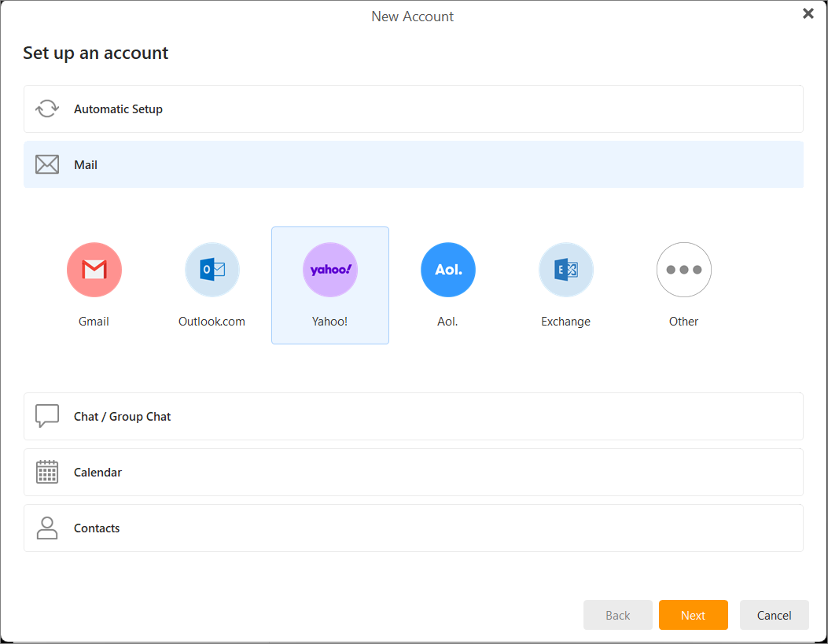This screenshot has width=828, height=644.
Task: Click the Yahoo! label text
Action: click(x=330, y=322)
